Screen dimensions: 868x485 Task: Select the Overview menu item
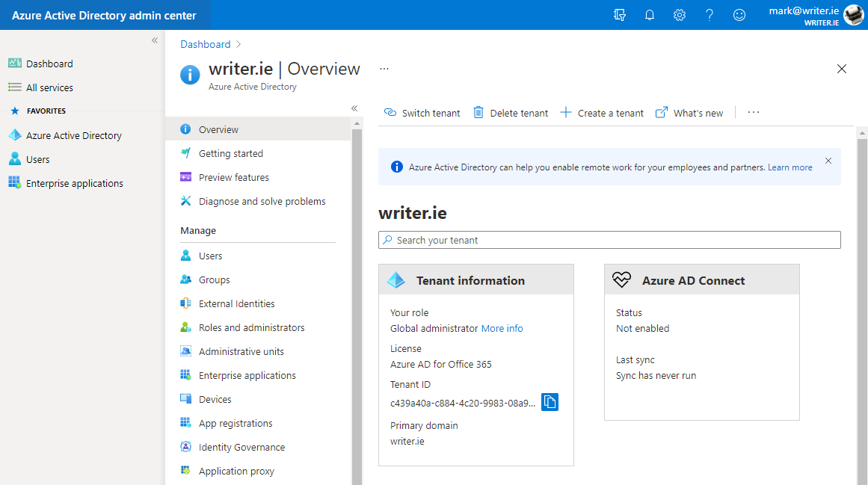(259, 129)
